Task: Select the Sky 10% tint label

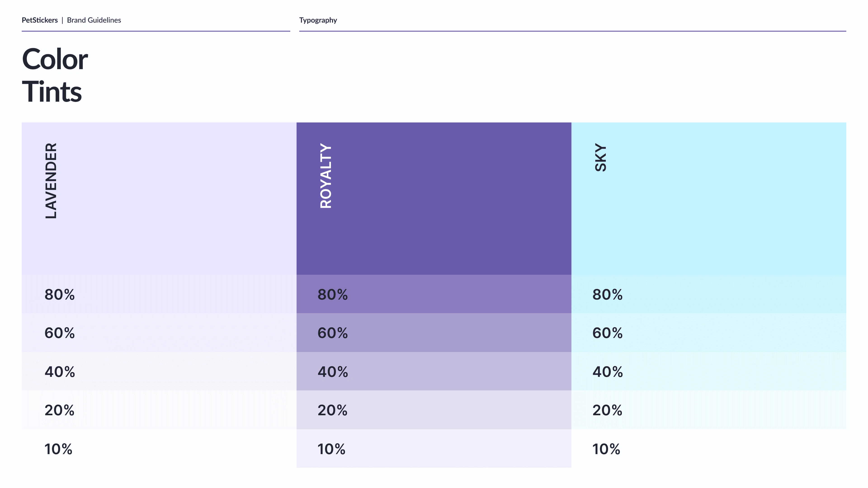Action: [x=606, y=449]
